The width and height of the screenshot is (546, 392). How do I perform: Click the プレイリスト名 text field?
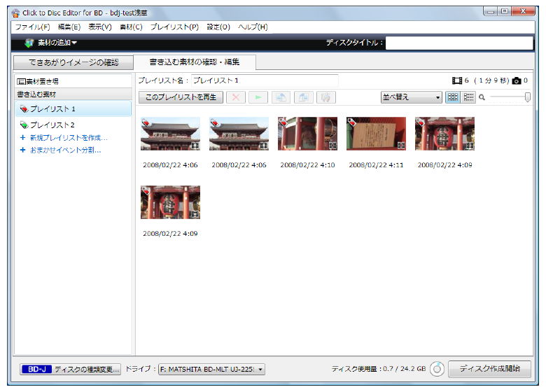click(265, 80)
